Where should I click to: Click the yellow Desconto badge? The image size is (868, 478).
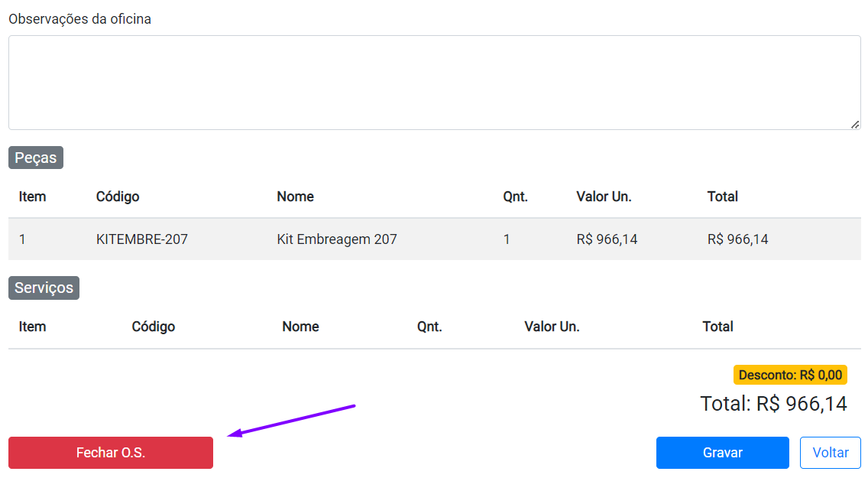point(790,375)
